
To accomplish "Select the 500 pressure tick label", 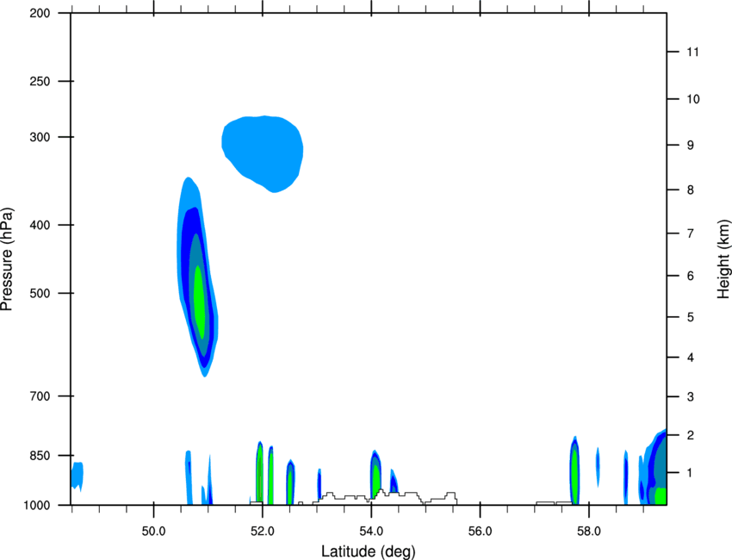I will (40, 293).
